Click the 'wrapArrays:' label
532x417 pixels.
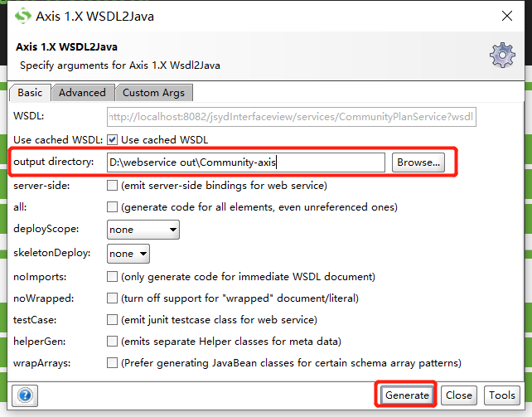tap(42, 363)
